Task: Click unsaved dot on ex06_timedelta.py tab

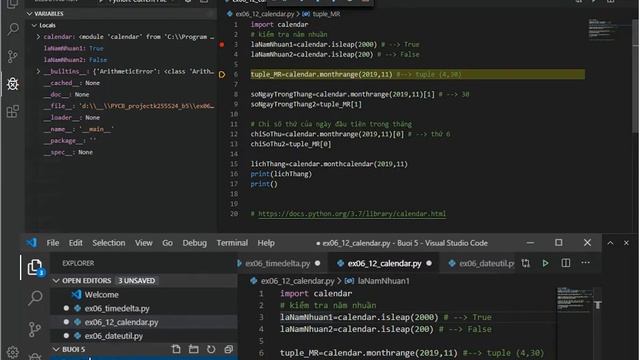Action: 318,263
